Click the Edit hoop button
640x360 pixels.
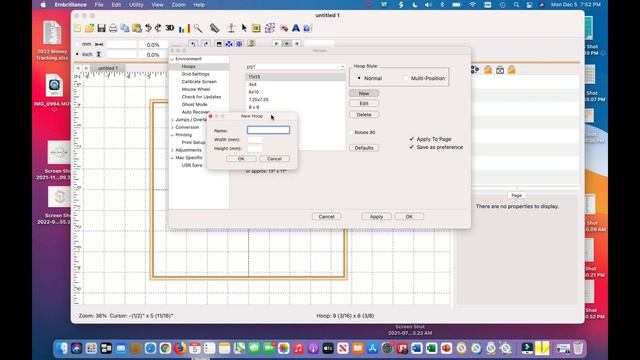364,103
